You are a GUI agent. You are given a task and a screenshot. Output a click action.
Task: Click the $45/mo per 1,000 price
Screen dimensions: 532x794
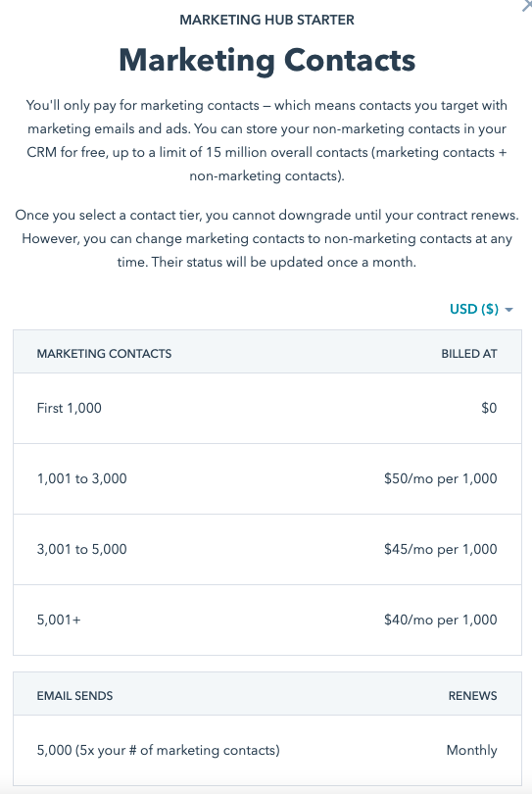pos(440,549)
